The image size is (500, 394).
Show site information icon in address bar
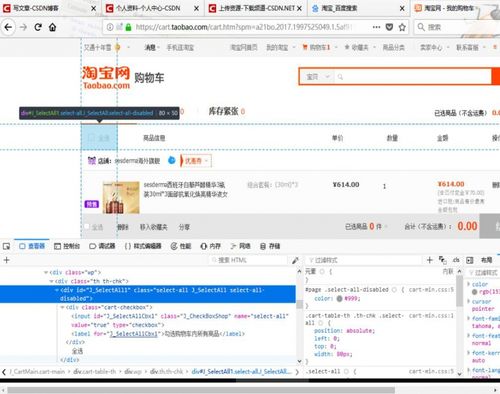[110, 27]
